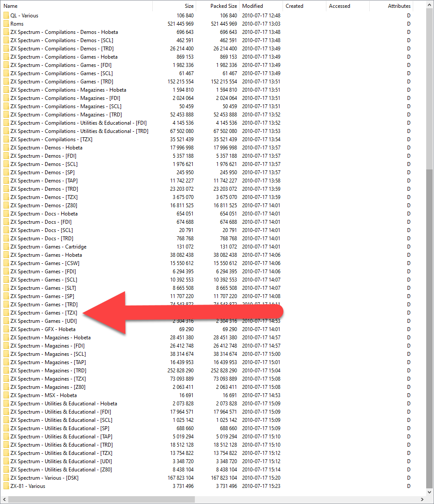Sort by the Modified column header
Image resolution: width=434 pixels, height=504 pixels.
click(261, 6)
